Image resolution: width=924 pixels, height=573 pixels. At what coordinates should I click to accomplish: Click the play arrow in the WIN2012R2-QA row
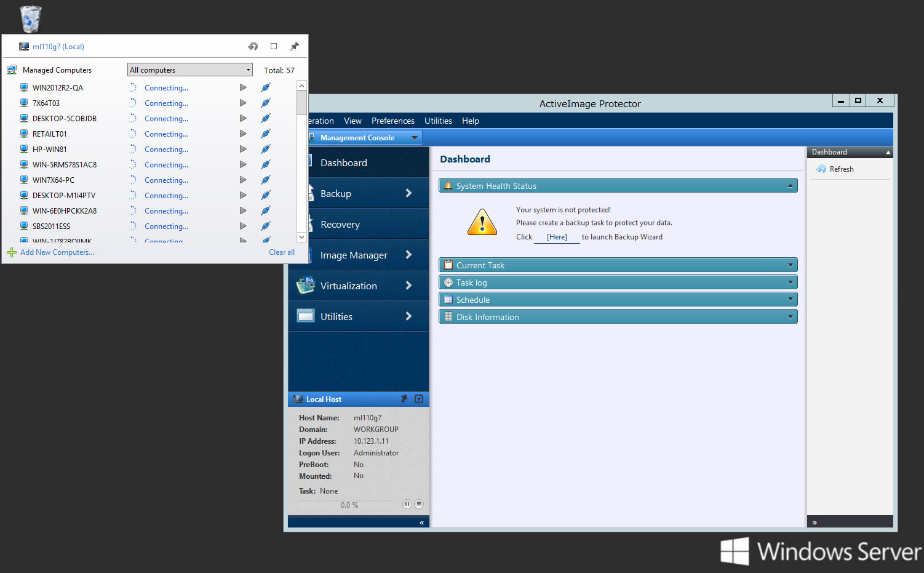[x=243, y=87]
